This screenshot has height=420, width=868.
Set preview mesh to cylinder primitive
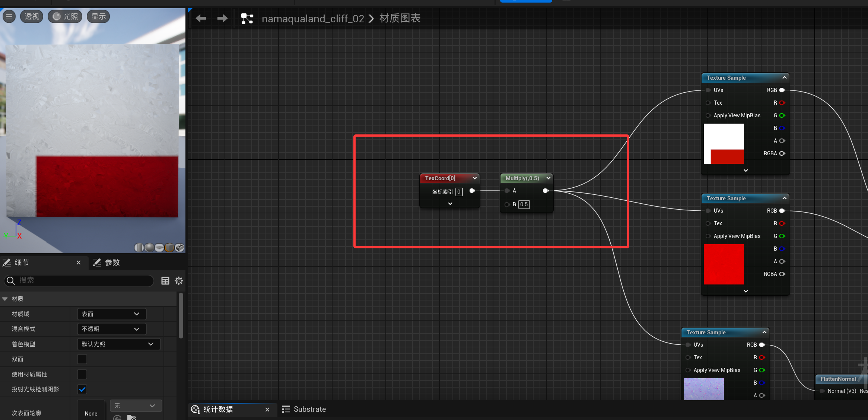click(139, 248)
